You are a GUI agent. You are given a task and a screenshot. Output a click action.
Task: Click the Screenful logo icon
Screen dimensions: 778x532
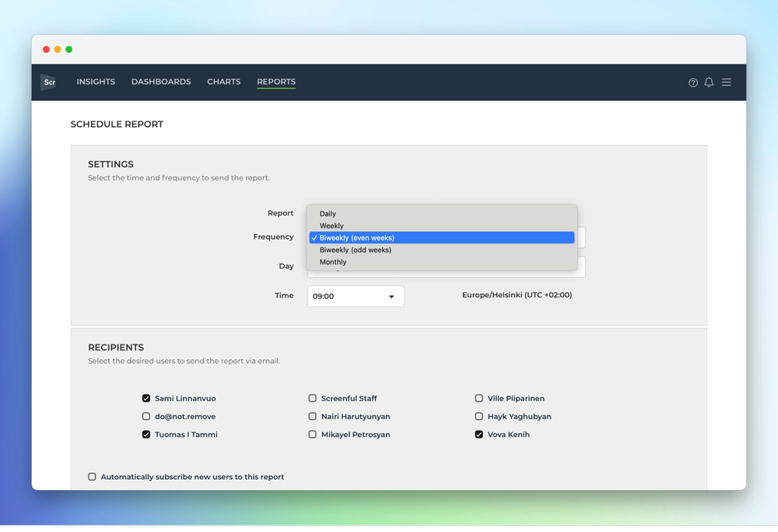(x=48, y=82)
